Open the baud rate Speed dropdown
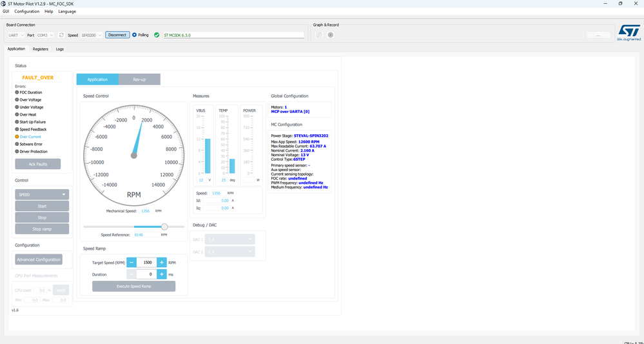This screenshot has width=644, height=344. (91, 35)
